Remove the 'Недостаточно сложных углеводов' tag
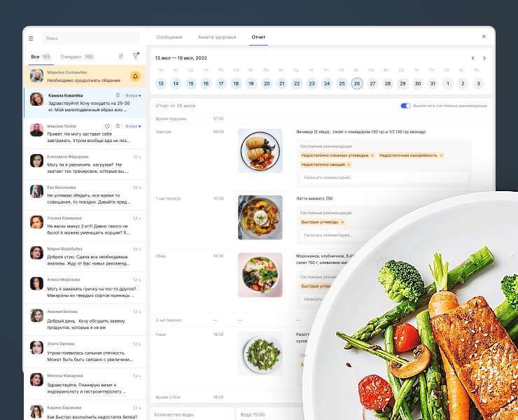518x420 pixels. point(372,155)
